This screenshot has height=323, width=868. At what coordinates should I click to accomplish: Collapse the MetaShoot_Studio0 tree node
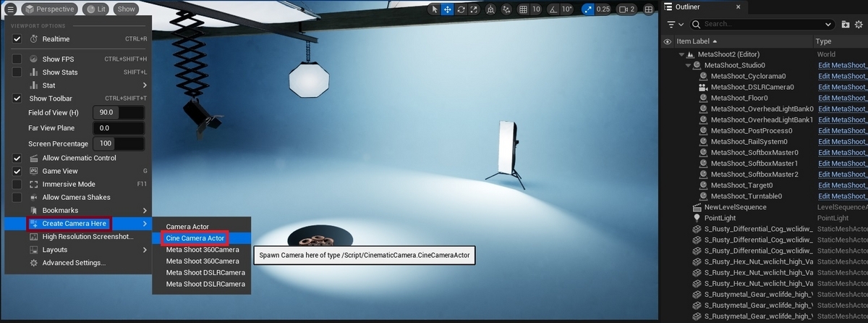tap(687, 65)
